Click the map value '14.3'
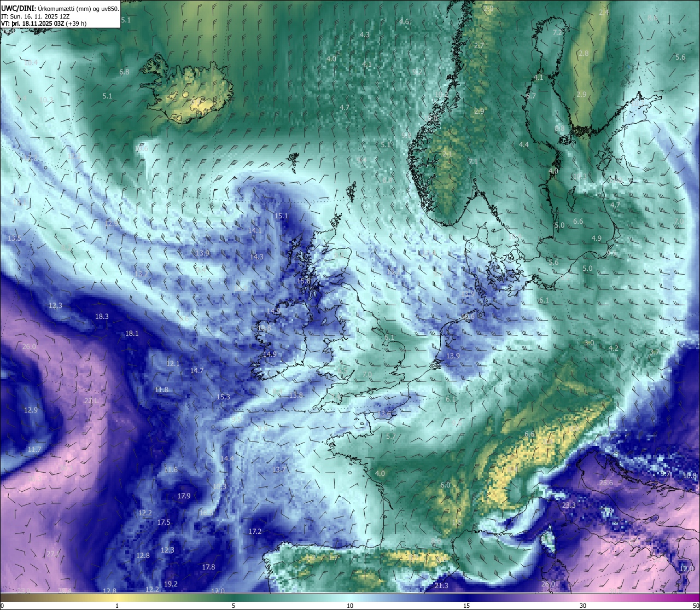The image size is (700, 610). (256, 257)
